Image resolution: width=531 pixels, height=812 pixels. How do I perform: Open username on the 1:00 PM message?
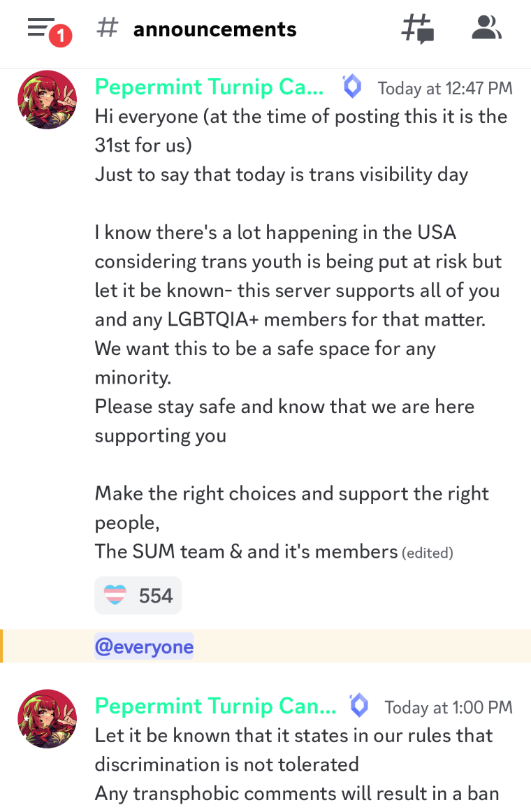click(x=215, y=706)
